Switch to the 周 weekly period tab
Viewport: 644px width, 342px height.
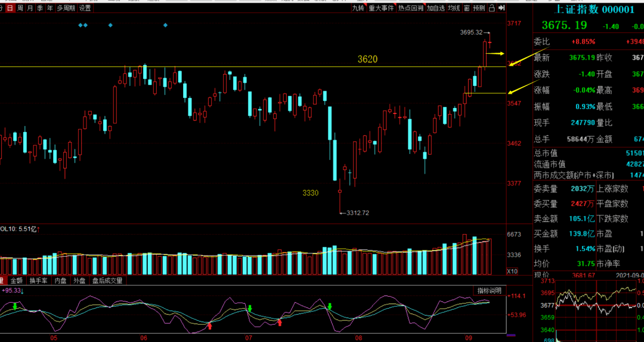(x=20, y=8)
